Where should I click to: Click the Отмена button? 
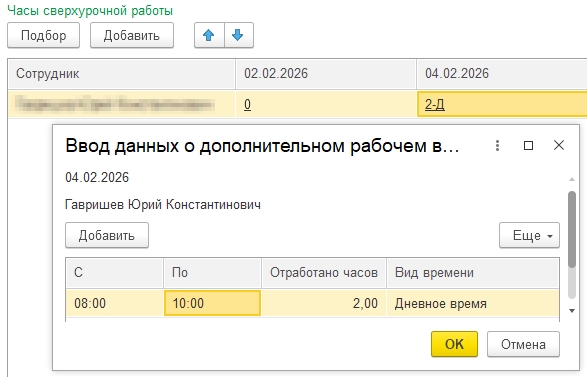[523, 344]
